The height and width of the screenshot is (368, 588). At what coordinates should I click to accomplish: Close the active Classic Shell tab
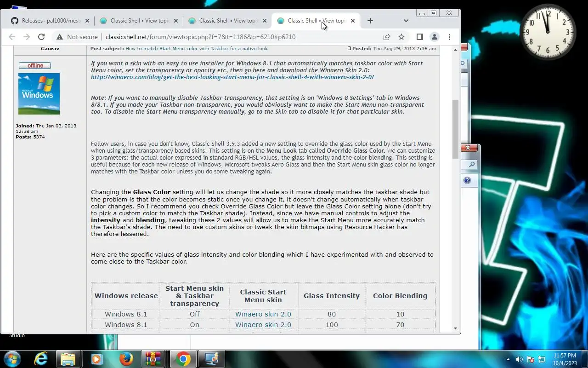coord(353,21)
